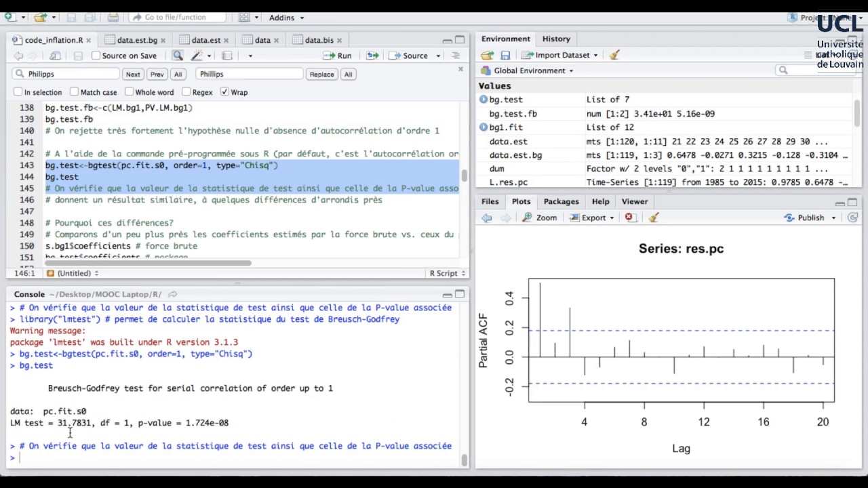
Task: Switch to the data.est.bg tab
Action: tap(136, 40)
